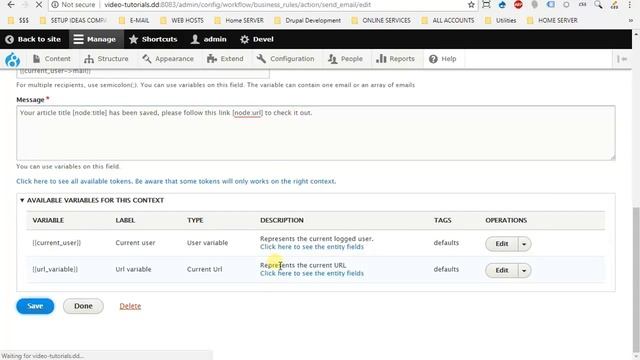
Task: Open Extend modules page
Action: [225, 59]
